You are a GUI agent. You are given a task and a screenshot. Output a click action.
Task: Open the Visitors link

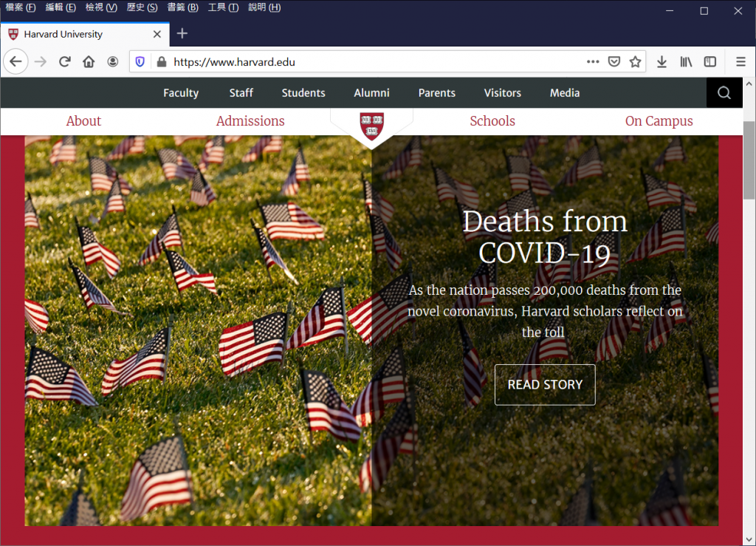pos(502,92)
